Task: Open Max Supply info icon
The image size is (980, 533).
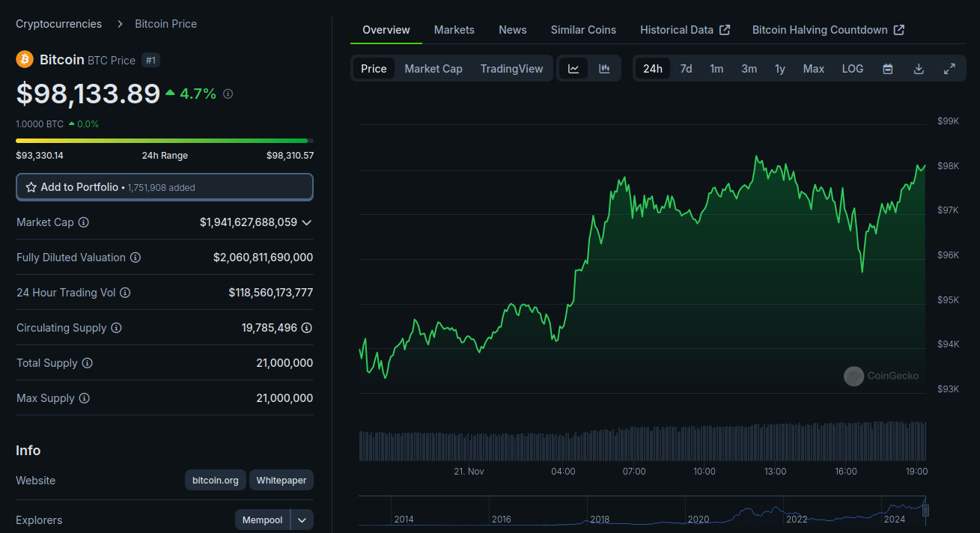Action: point(84,398)
